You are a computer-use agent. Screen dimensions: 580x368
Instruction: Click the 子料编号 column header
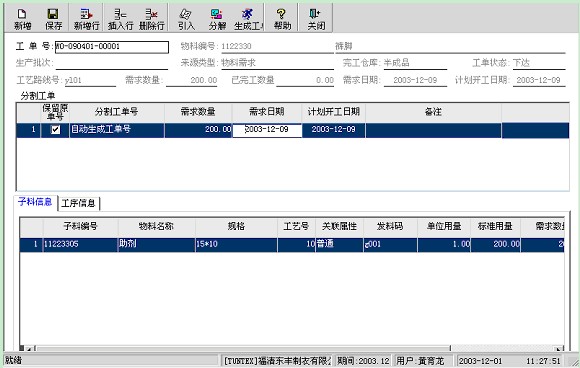pos(81,226)
